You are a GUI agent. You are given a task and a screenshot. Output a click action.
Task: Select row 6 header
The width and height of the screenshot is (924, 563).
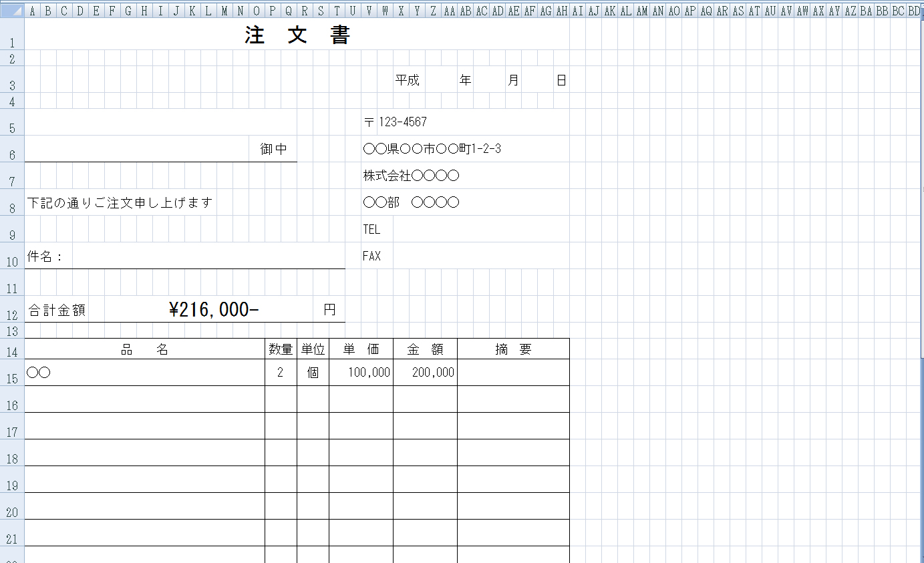(12, 149)
